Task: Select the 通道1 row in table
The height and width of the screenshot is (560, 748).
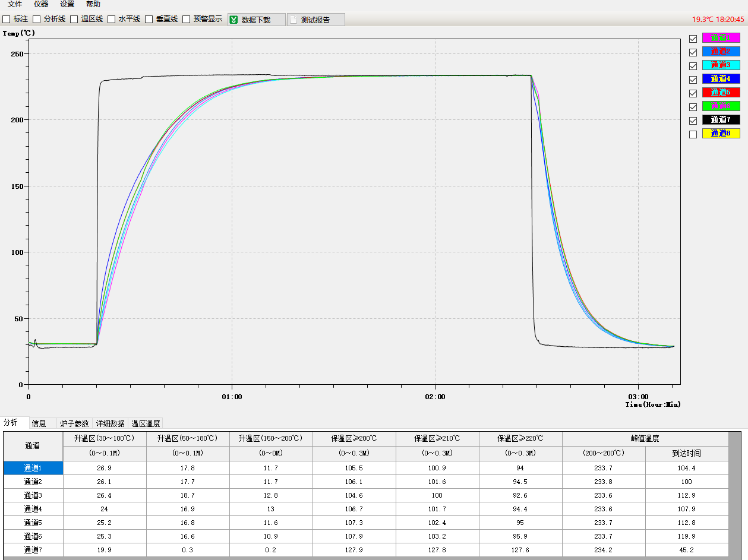Action: [x=33, y=468]
